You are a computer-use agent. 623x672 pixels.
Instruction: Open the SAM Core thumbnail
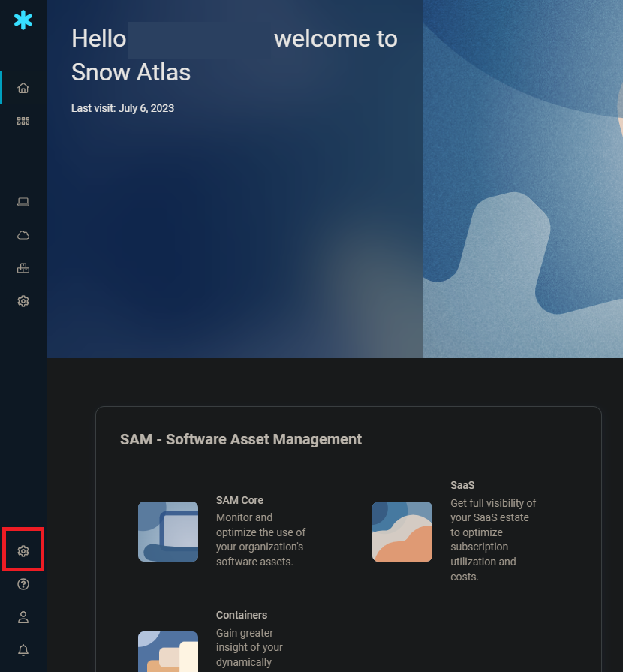[x=168, y=532]
